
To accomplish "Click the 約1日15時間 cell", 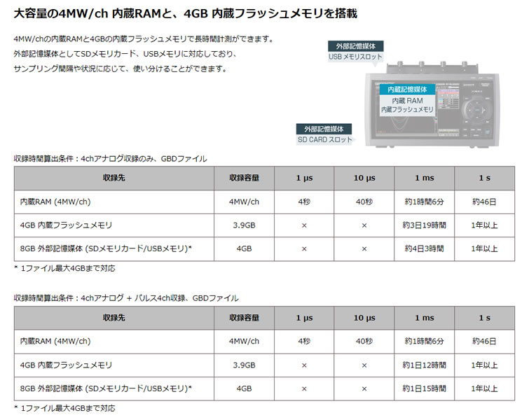I will [424, 388].
